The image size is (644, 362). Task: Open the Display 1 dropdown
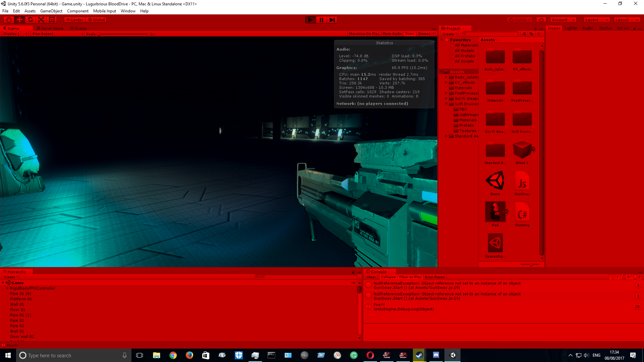(x=15, y=34)
